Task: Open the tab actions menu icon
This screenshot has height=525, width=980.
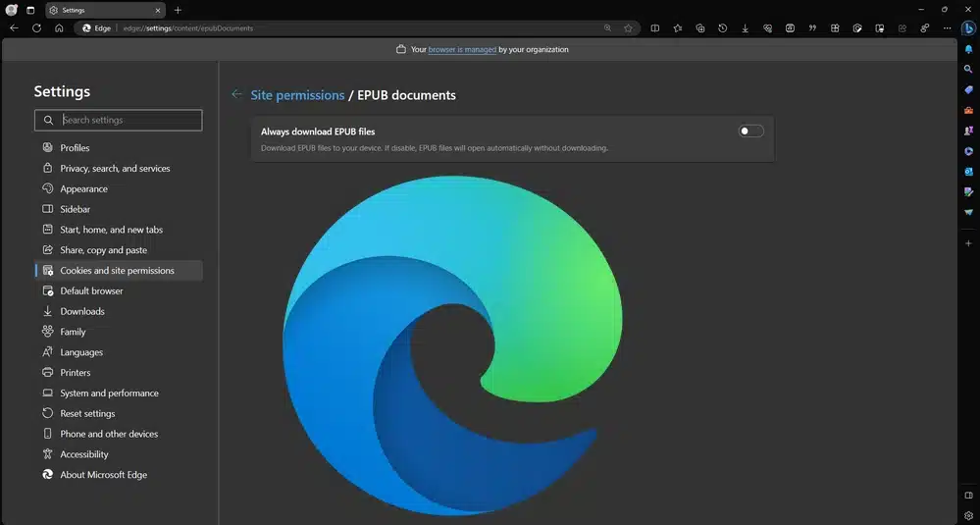Action: [30, 10]
